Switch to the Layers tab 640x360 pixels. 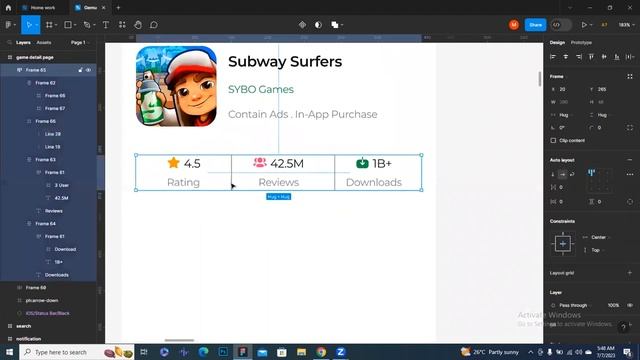[x=23, y=42]
